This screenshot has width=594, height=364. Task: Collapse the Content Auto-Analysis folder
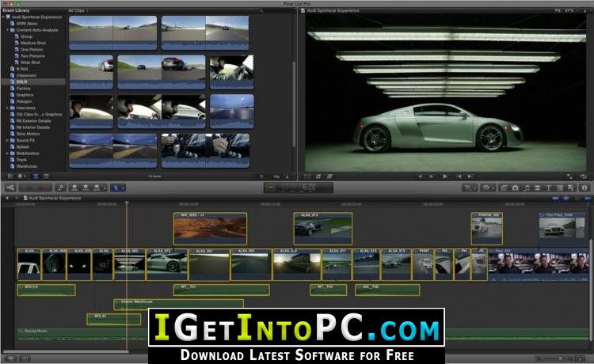pos(8,30)
